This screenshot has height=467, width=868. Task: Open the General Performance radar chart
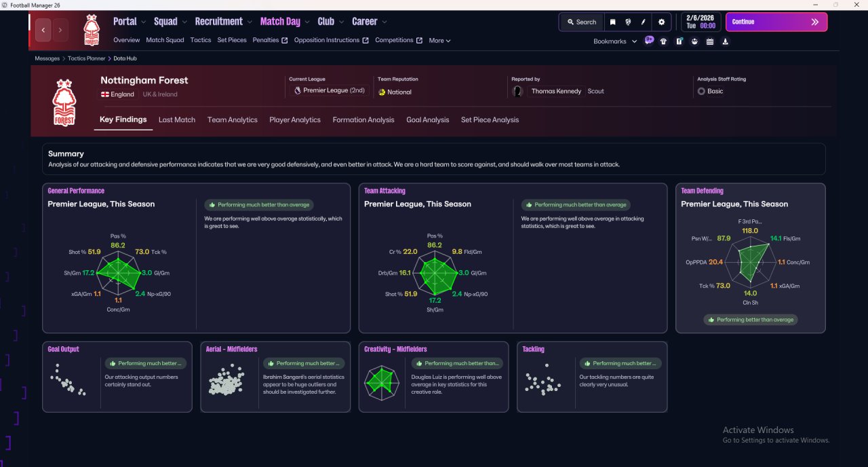pyautogui.click(x=118, y=272)
